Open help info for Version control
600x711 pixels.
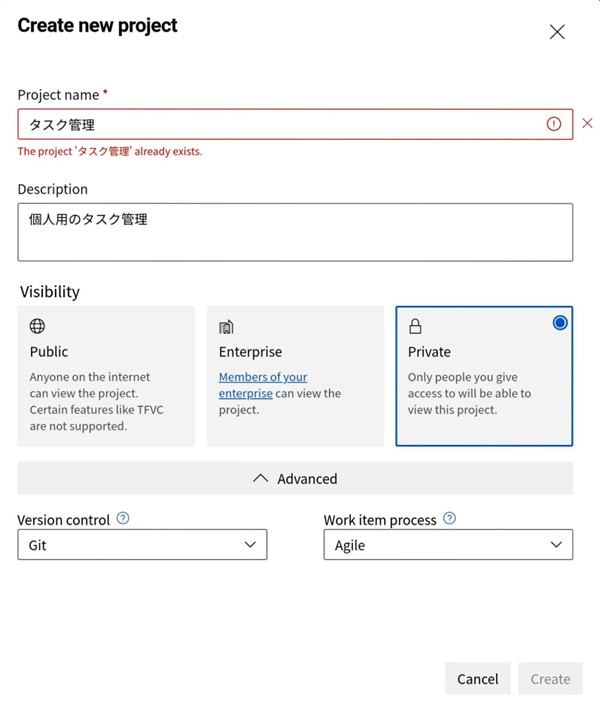pos(123,519)
